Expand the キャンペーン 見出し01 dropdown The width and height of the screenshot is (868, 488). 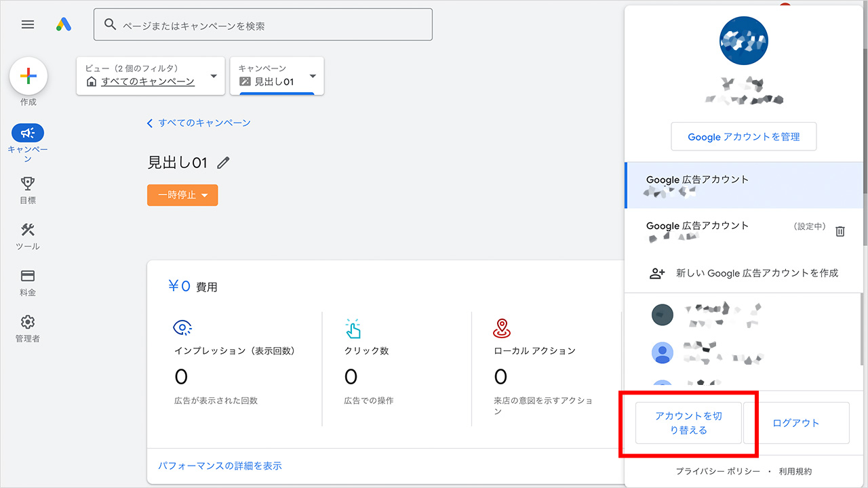point(277,75)
